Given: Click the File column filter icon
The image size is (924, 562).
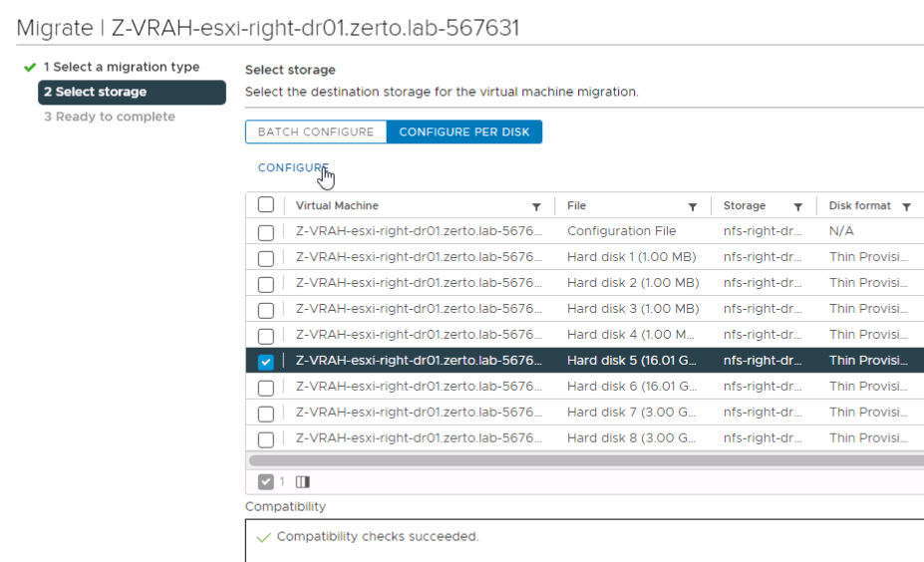Looking at the screenshot, I should tap(692, 206).
